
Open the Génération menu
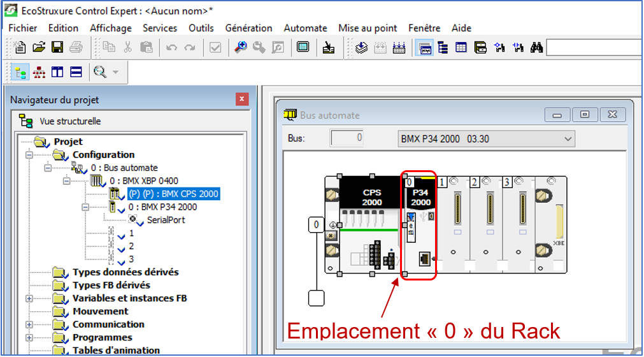pyautogui.click(x=248, y=28)
